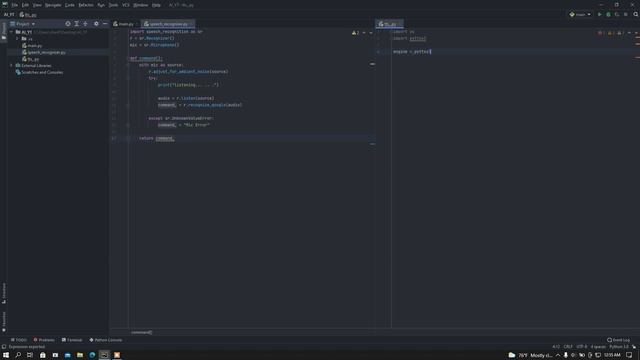Image resolution: width=640 pixels, height=360 pixels.
Task: Toggle the Structure side tool window tab
Action: pos(4,293)
